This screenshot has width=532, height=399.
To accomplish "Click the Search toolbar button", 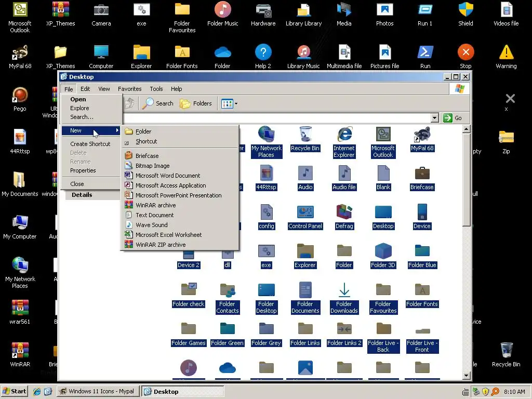I will 157,103.
